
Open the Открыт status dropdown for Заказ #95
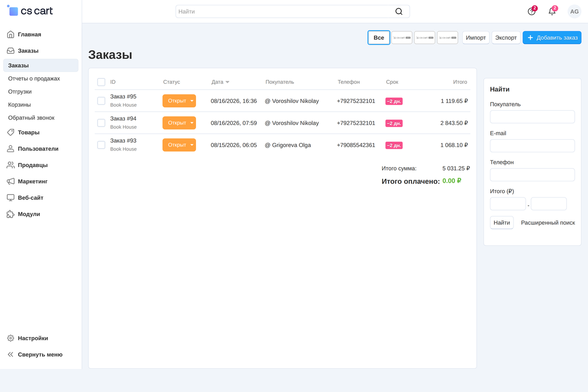tap(179, 101)
